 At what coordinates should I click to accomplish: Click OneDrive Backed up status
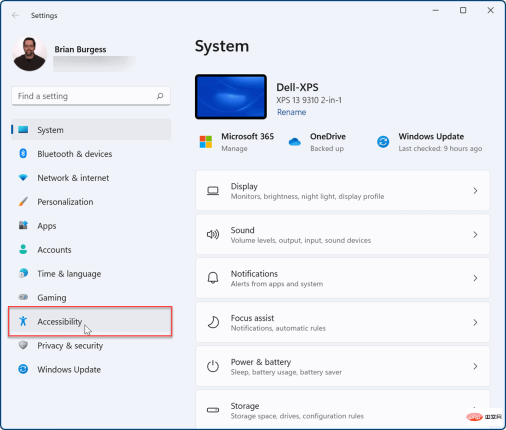(327, 148)
